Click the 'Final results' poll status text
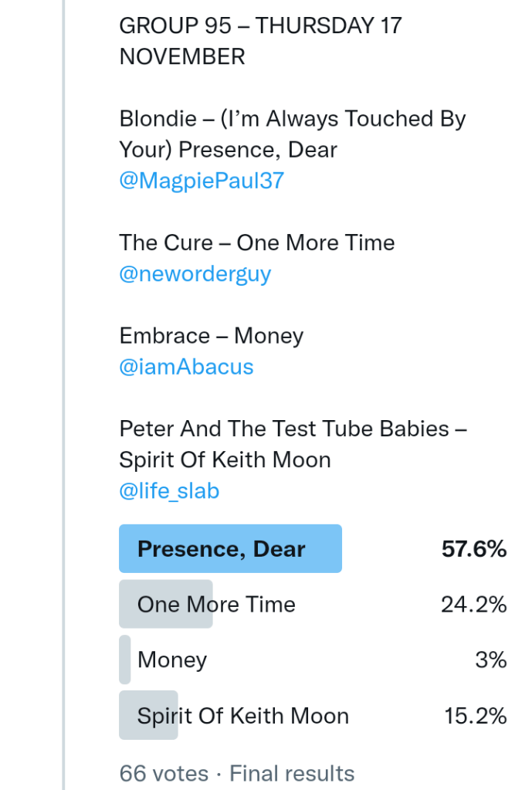 coord(292,773)
